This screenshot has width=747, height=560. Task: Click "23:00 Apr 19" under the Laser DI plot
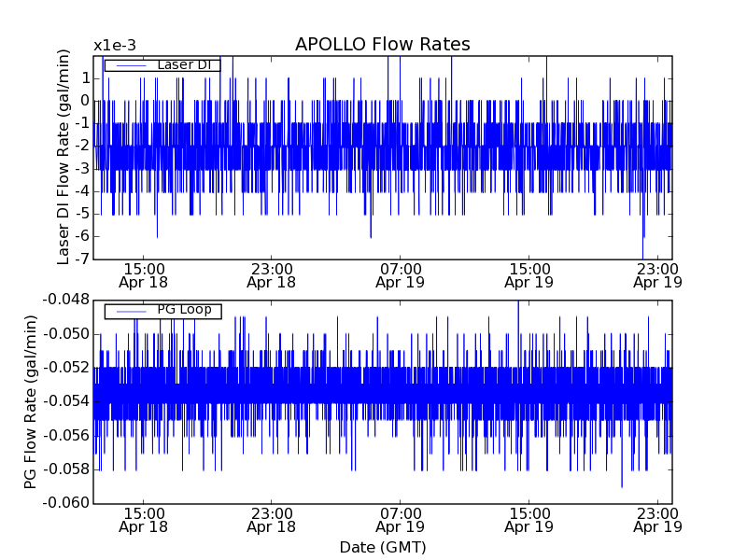(x=657, y=275)
